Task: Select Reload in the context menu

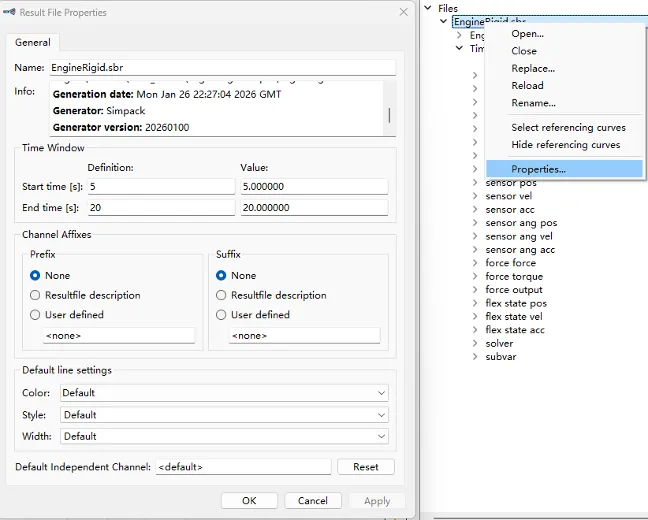Action: [527, 86]
